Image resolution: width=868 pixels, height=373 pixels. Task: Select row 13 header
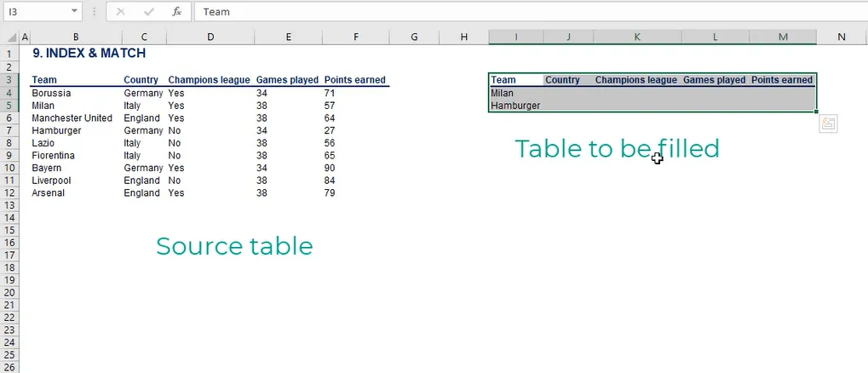click(x=9, y=205)
